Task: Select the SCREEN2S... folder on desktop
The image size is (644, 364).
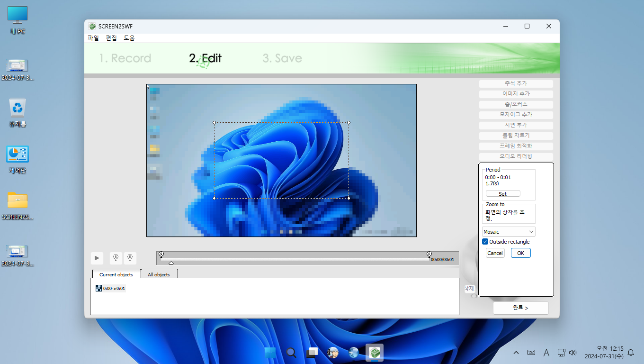Action: (x=18, y=206)
